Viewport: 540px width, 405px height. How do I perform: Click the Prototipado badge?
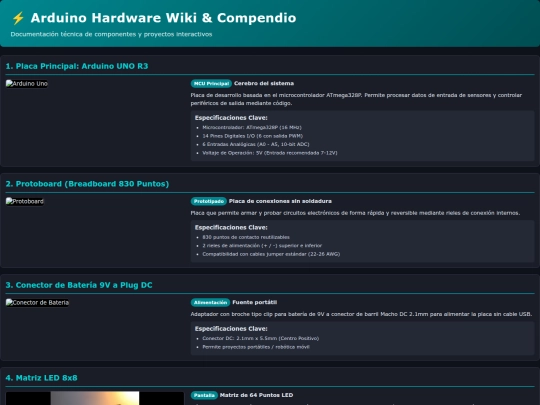(x=209, y=201)
